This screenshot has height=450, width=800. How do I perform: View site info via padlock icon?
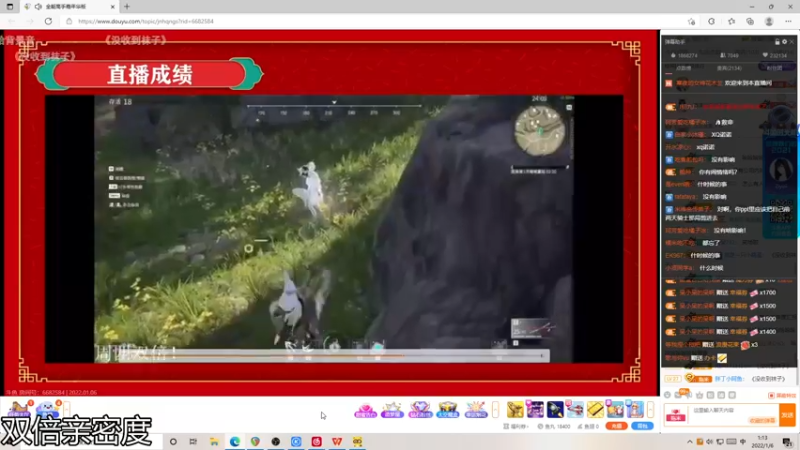click(69, 21)
